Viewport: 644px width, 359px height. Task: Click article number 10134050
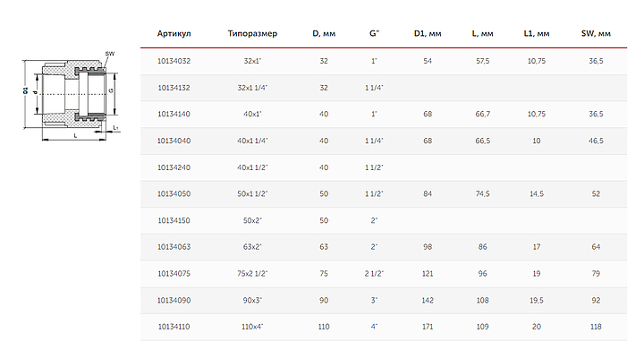tap(174, 193)
